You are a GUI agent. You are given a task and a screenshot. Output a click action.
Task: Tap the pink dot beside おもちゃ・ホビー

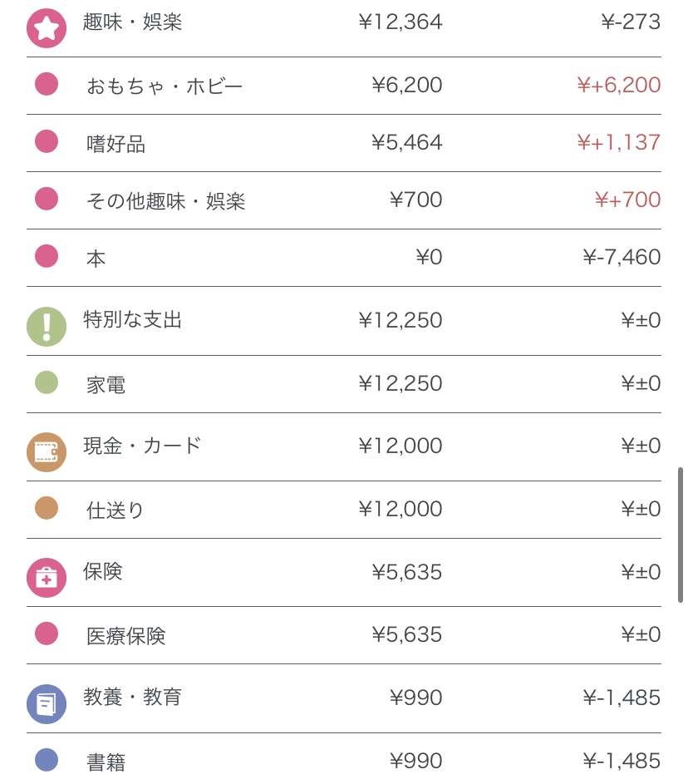(x=47, y=84)
